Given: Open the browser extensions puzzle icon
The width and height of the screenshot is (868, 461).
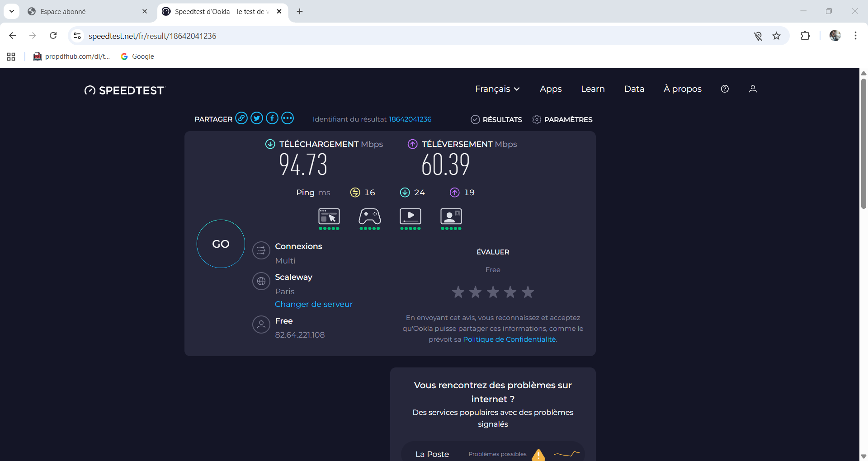Looking at the screenshot, I should pos(805,36).
